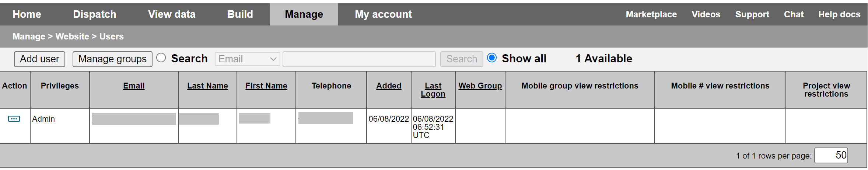Image resolution: width=868 pixels, height=170 pixels.
Task: Sort the table by Email column
Action: coord(134,86)
